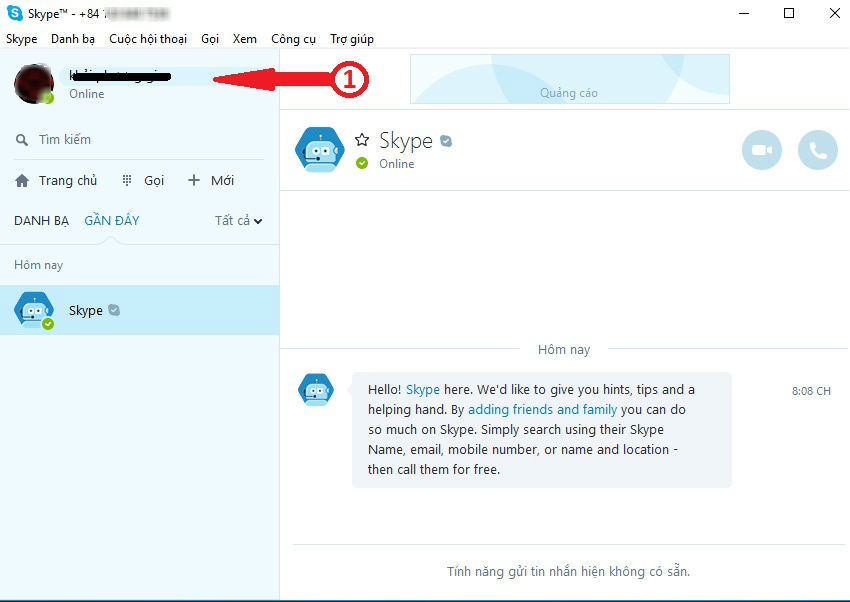Click the Tìm kiếm magnifier icon
This screenshot has height=602, width=850.
point(22,139)
